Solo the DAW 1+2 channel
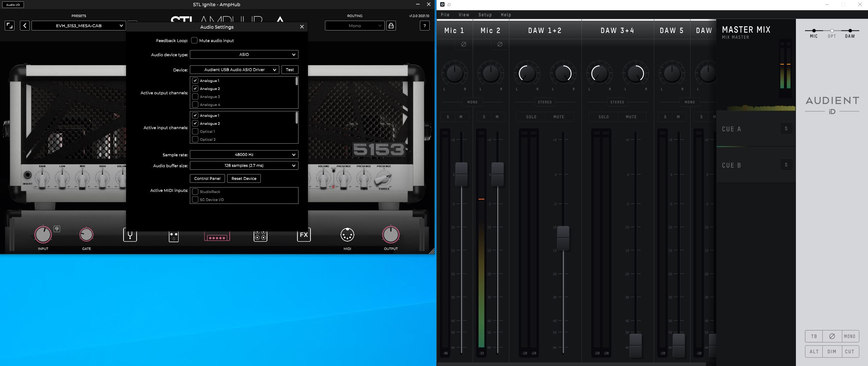 pos(531,117)
